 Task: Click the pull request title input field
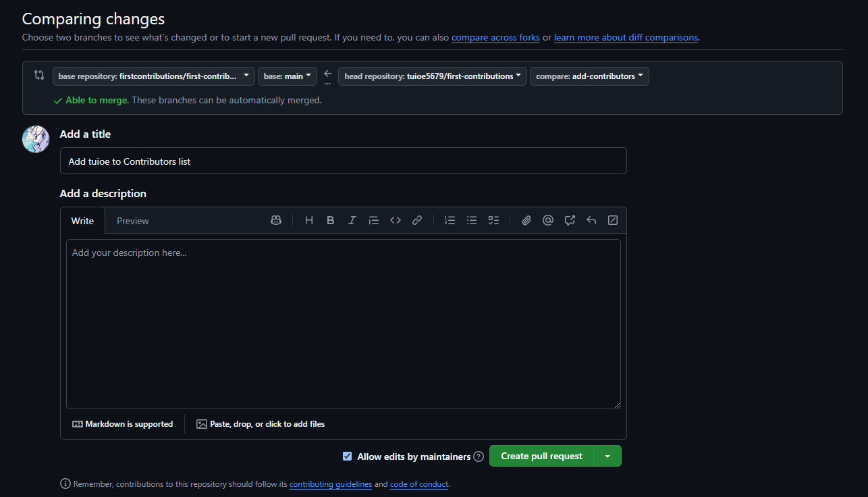344,161
